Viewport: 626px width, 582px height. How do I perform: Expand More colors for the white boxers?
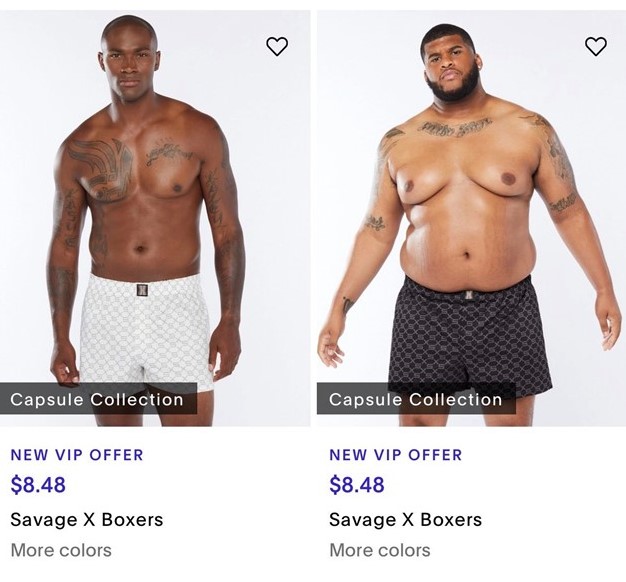tap(61, 550)
